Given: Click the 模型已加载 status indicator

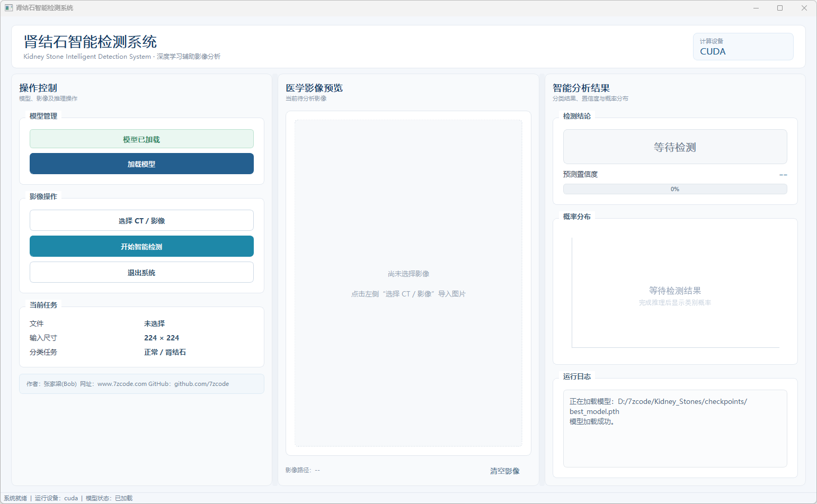Looking at the screenshot, I should point(141,139).
